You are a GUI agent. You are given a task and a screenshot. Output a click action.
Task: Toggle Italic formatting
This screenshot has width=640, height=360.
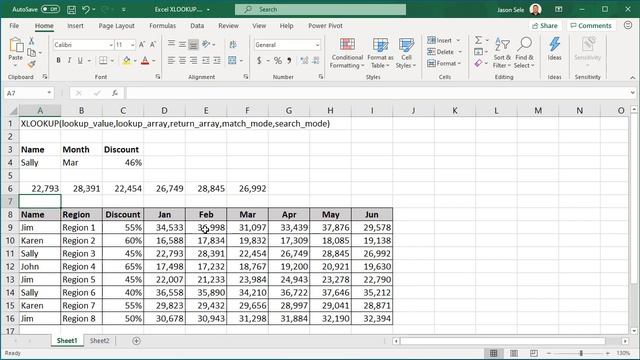tap(69, 61)
